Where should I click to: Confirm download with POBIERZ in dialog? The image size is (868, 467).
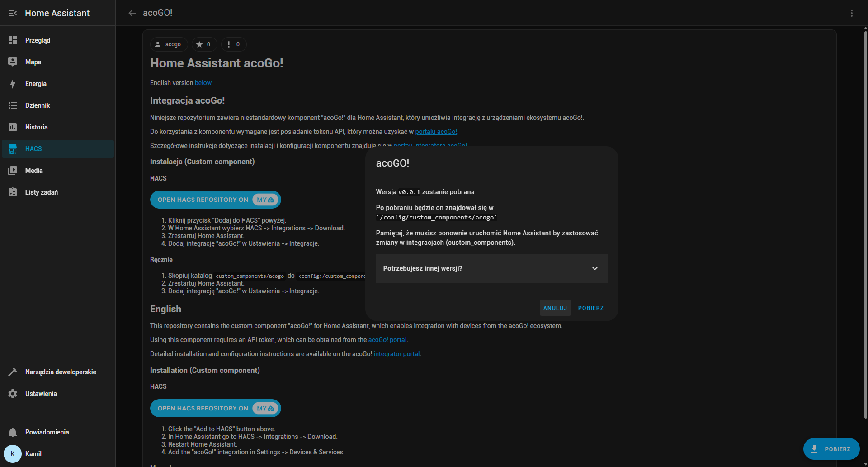(590, 308)
